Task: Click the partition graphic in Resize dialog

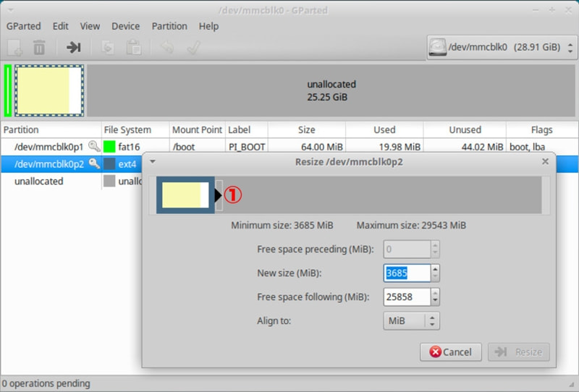Action: pyautogui.click(x=185, y=195)
